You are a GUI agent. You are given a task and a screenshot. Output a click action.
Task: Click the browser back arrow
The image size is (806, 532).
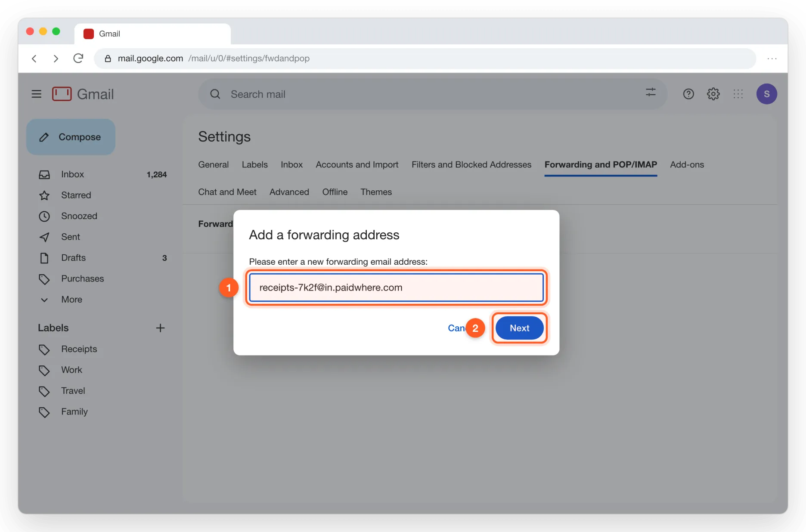[34, 59]
